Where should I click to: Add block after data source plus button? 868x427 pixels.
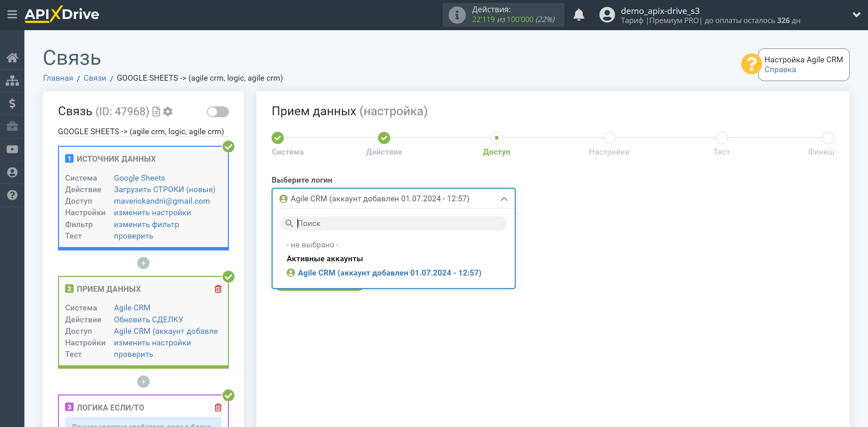point(143,263)
